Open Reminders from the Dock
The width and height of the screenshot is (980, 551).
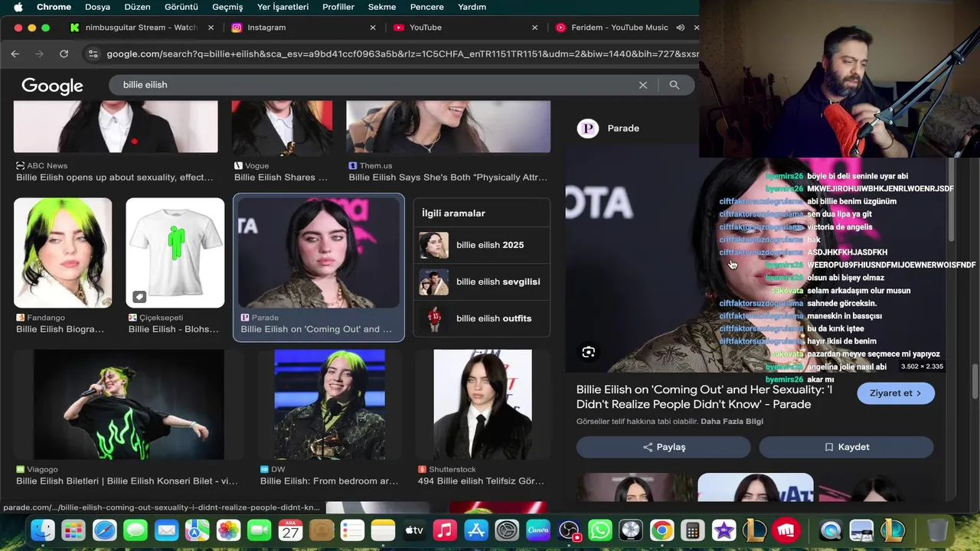(x=352, y=530)
